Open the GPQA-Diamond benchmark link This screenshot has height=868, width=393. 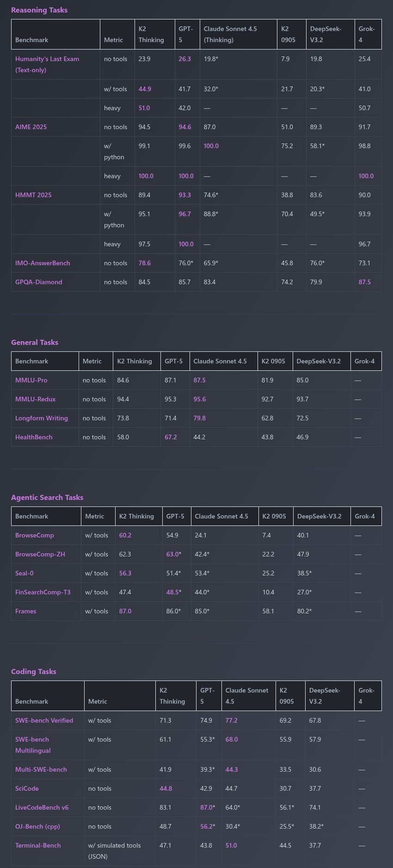38,282
